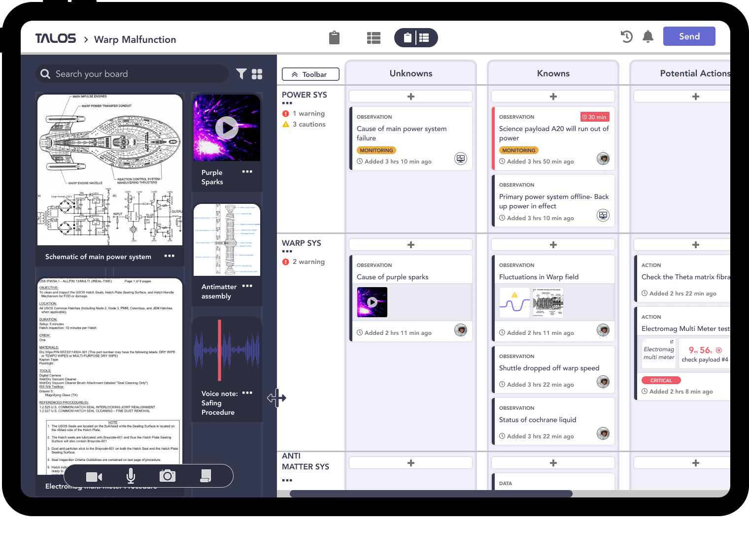Open notifications bell icon
Screen dimensions: 749x560
[x=648, y=36]
